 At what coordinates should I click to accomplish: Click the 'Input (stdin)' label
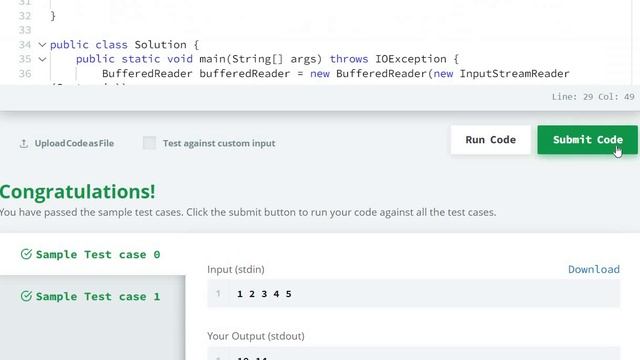point(236,269)
